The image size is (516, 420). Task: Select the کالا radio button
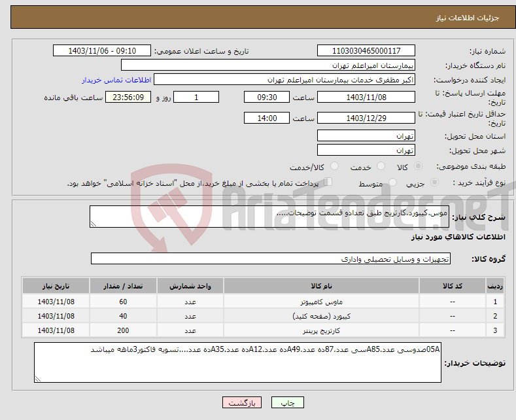click(x=418, y=166)
